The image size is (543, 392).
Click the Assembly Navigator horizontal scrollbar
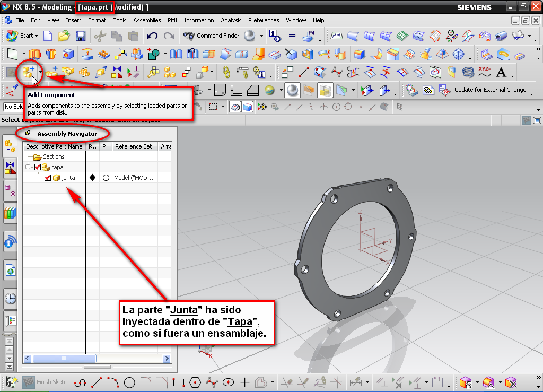64,359
